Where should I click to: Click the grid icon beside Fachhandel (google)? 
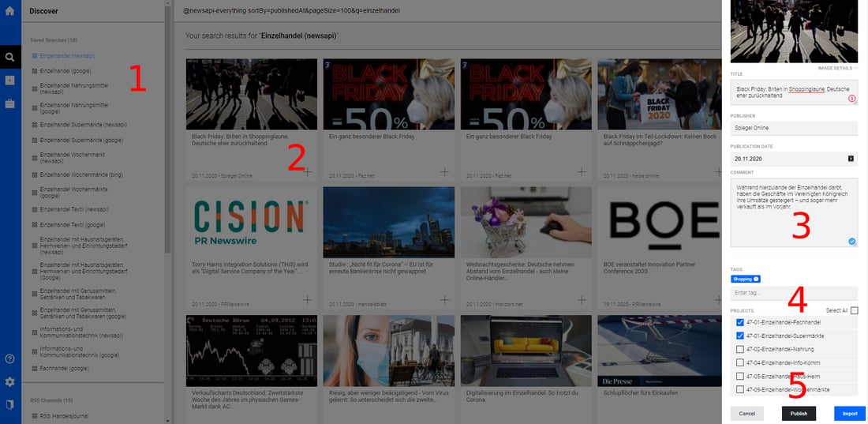point(34,368)
